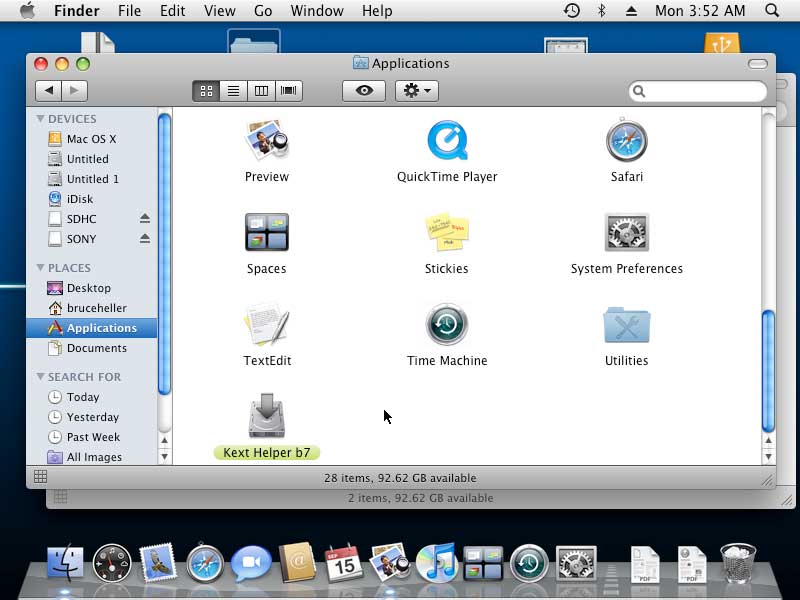Click the Time Machine menu bar icon

tap(571, 10)
